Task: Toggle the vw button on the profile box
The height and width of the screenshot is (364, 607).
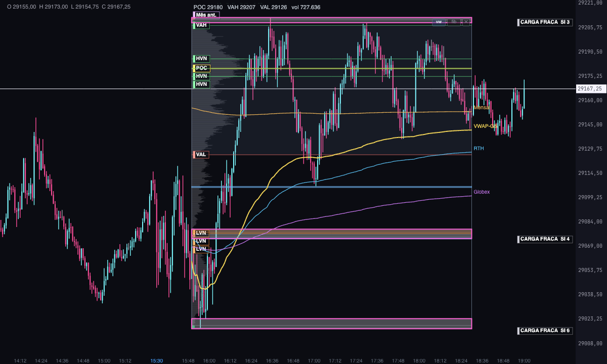Action: (x=439, y=22)
